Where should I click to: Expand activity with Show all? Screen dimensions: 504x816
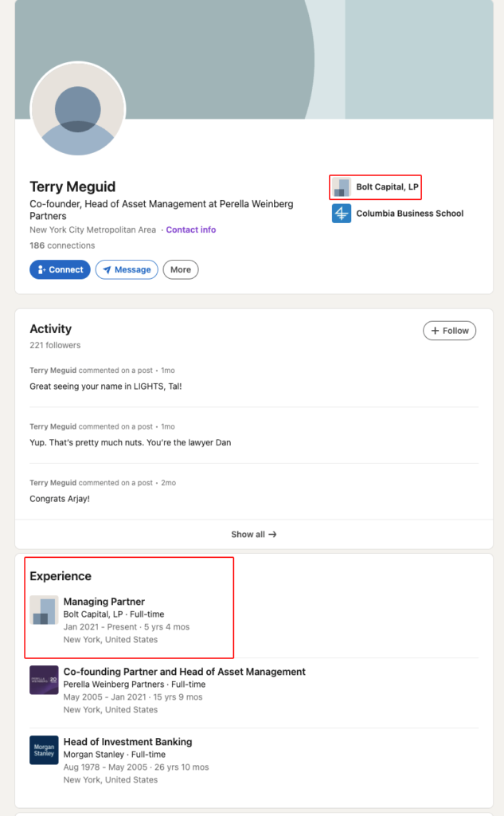tap(254, 535)
